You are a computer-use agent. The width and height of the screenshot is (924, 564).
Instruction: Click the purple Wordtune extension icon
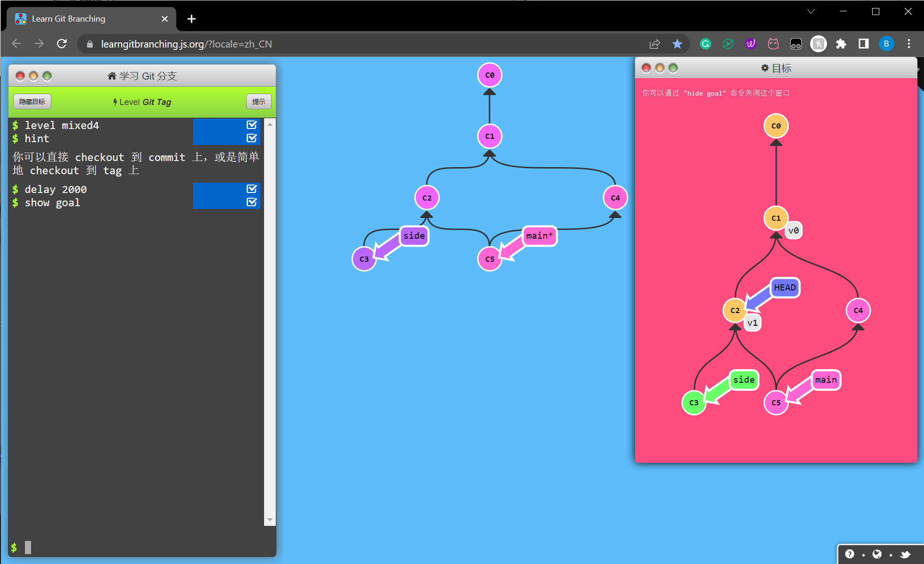[750, 44]
